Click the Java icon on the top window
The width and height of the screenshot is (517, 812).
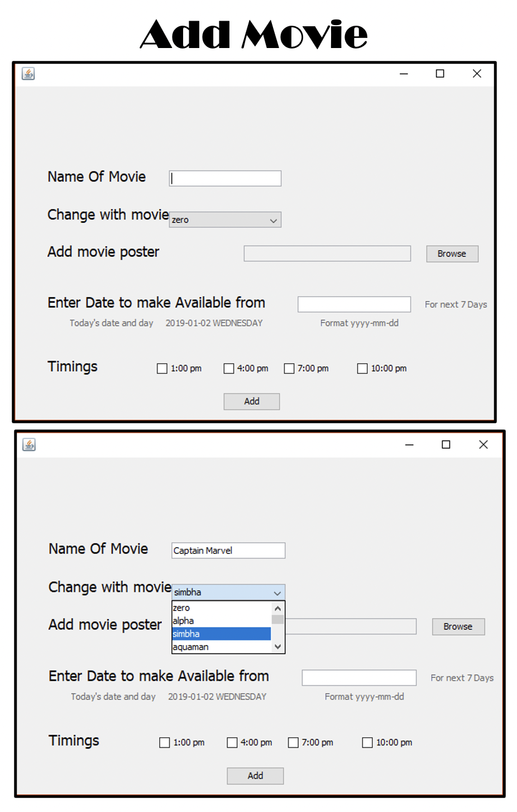pyautogui.click(x=28, y=73)
